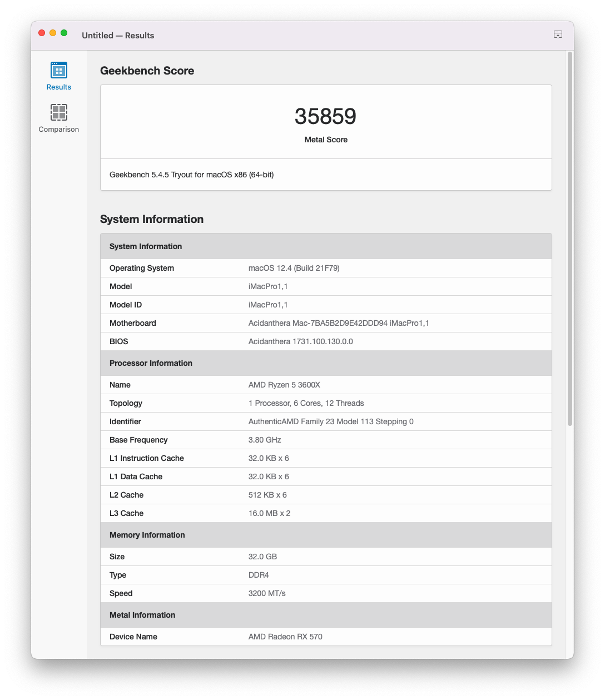This screenshot has width=605, height=700.
Task: Click the Motherboard Acidanthera value
Action: coord(338,323)
